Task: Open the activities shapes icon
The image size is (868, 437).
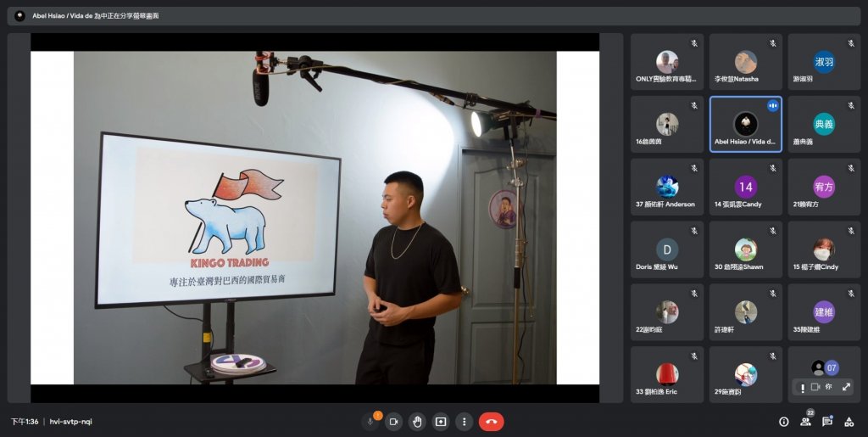Action: (x=849, y=422)
